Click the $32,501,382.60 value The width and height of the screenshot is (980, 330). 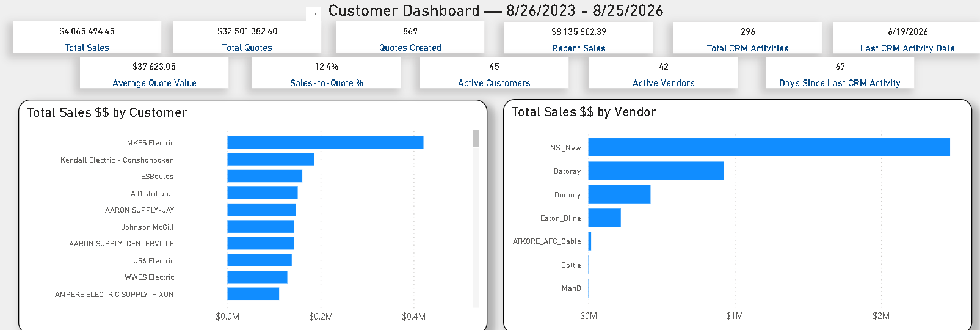(247, 31)
